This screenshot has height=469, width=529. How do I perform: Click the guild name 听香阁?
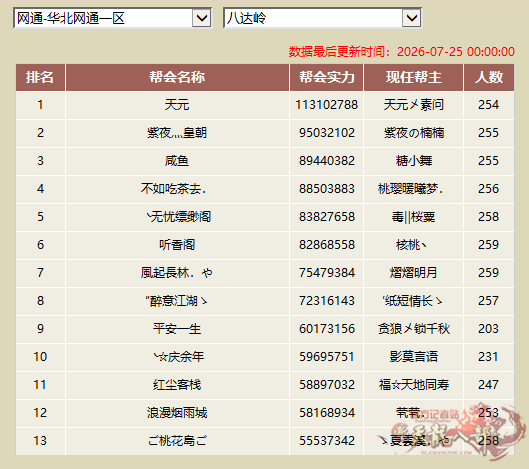click(177, 245)
